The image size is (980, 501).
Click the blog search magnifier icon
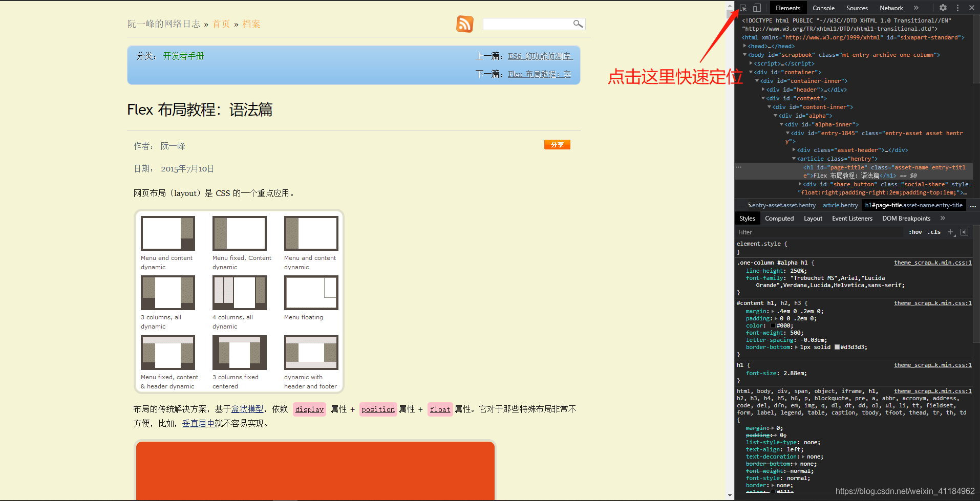pyautogui.click(x=578, y=24)
